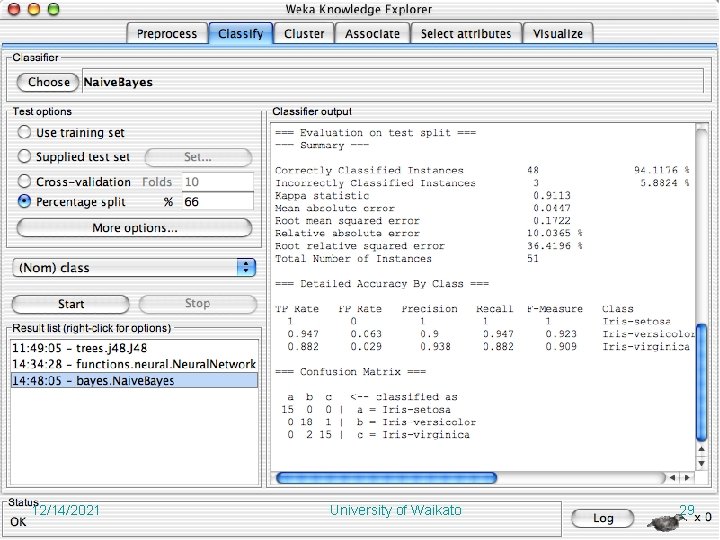Open the (Nom) class dropdown
The image size is (720, 540).
pos(134,267)
